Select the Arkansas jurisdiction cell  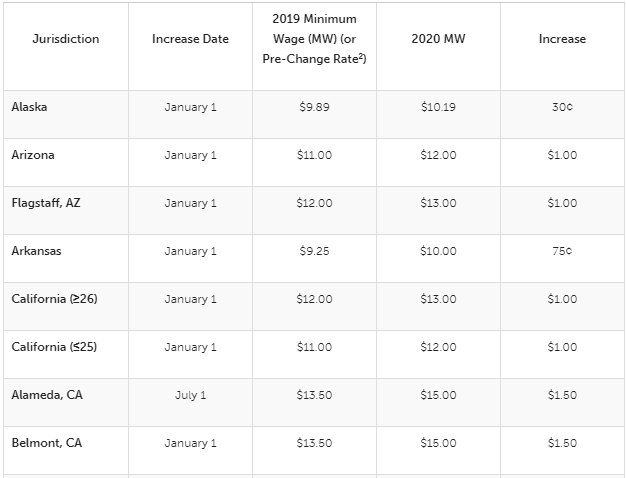pos(36,251)
